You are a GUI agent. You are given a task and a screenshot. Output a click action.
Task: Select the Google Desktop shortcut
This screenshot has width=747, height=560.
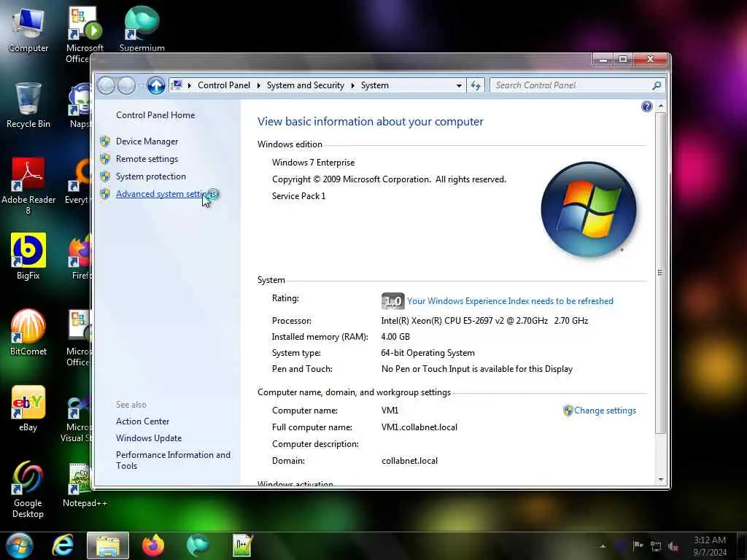point(28,489)
